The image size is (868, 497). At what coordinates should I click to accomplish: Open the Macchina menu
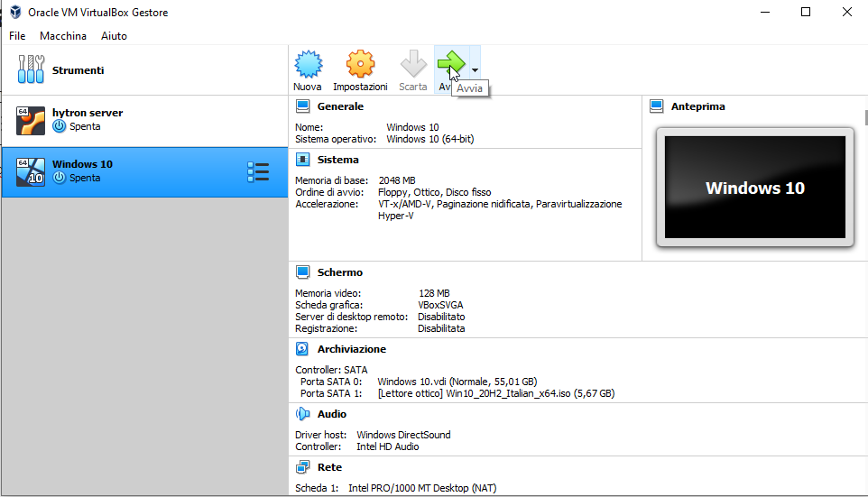[63, 36]
